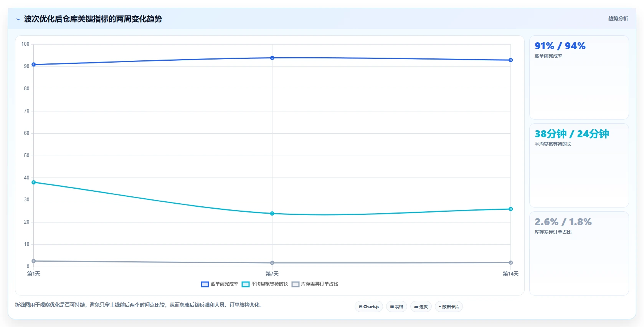Click the 截单前完成率 legend label

coord(225,284)
